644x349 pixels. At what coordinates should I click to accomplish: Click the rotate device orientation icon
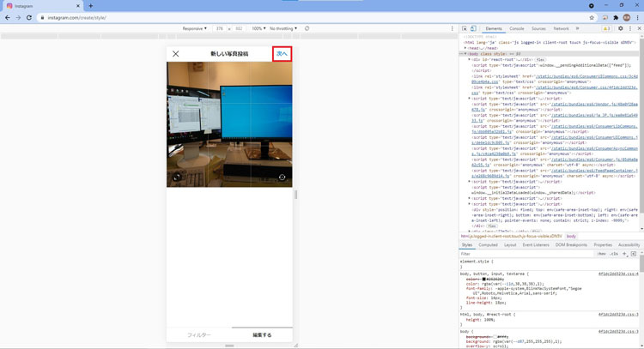pos(307,28)
